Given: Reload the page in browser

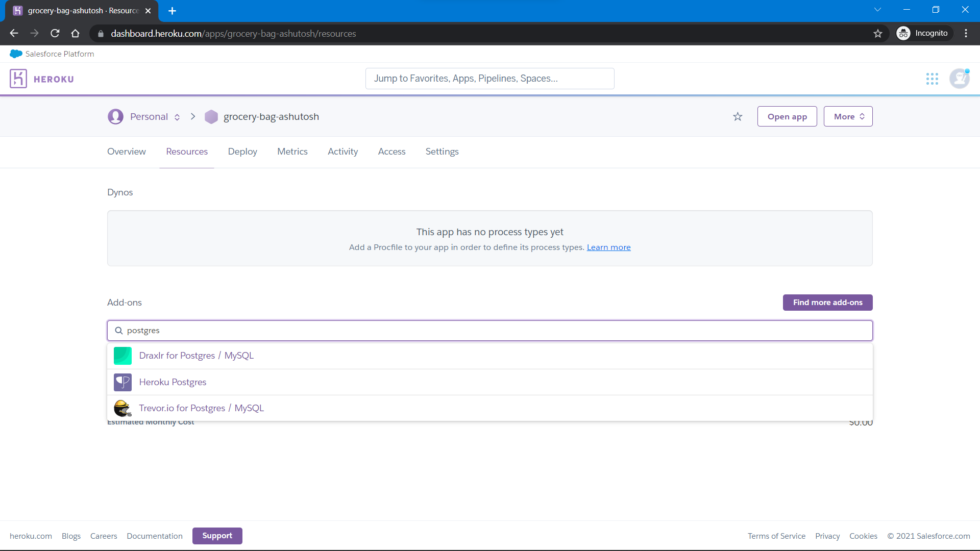Looking at the screenshot, I should [55, 34].
